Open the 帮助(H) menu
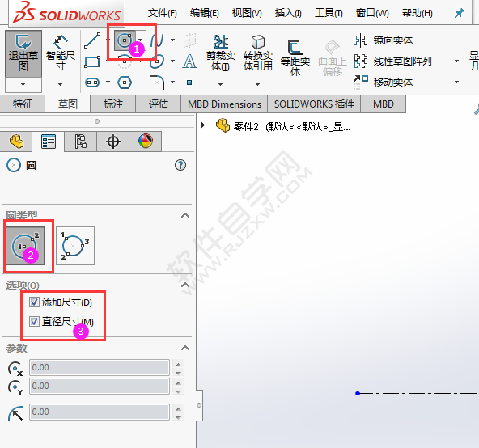This screenshot has width=479, height=448. click(418, 13)
